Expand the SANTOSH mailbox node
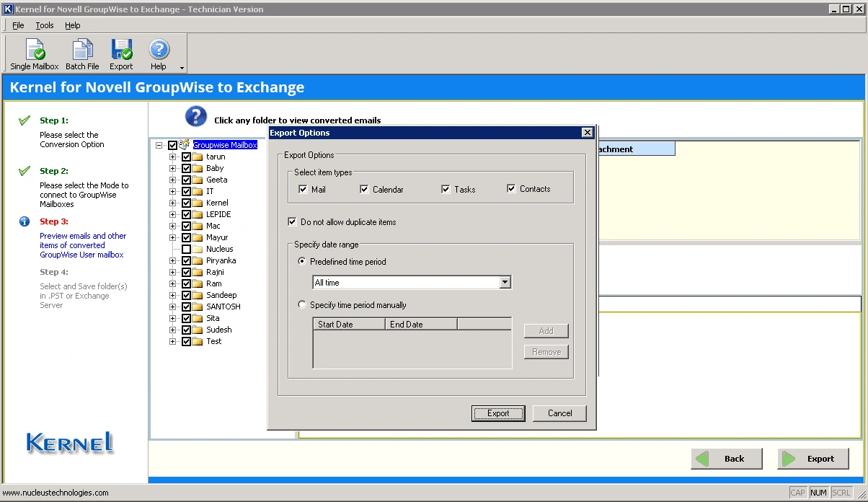 tap(172, 307)
